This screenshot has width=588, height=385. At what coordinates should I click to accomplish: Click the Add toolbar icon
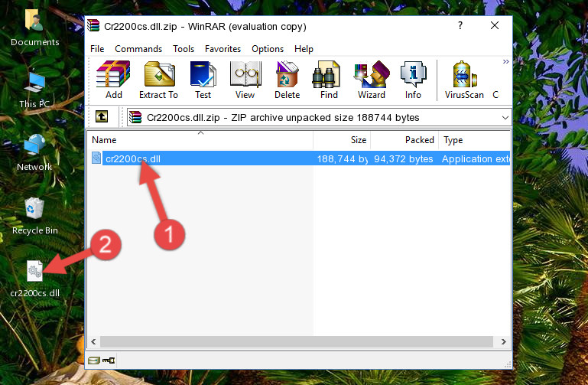(x=113, y=80)
